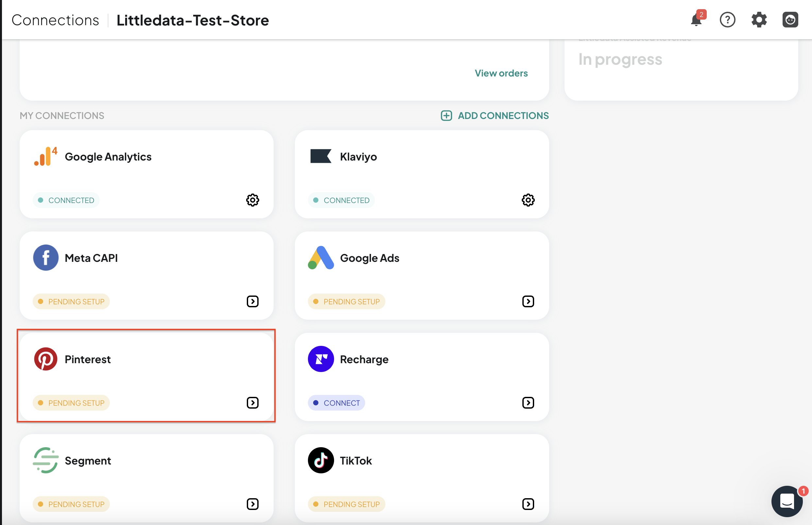Click the TikTok arrow icon

(528, 504)
